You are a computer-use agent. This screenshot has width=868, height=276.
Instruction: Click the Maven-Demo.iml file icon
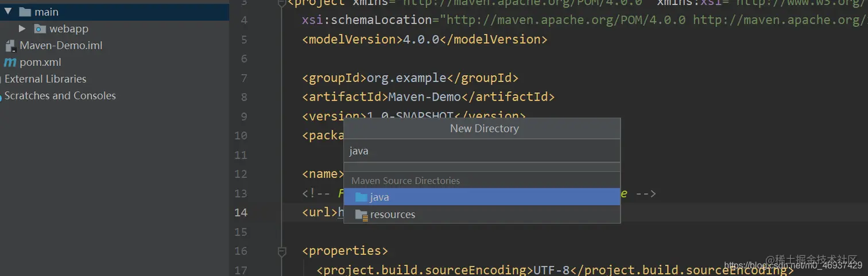tap(10, 46)
